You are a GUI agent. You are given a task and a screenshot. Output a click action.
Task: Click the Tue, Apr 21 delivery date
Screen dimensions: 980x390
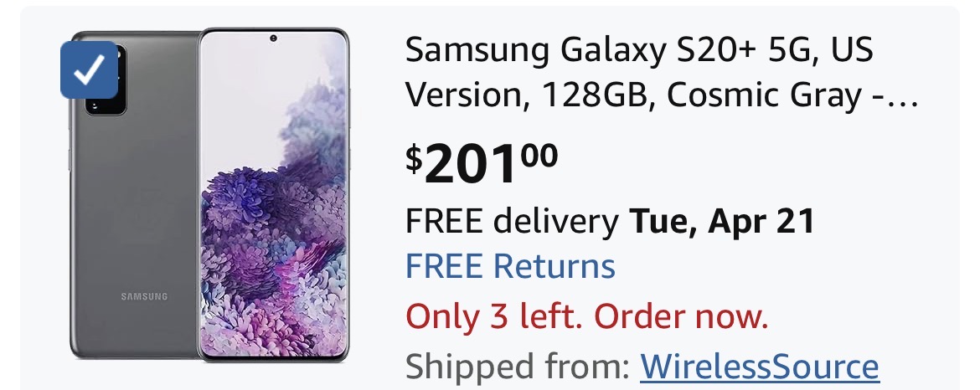(x=722, y=220)
